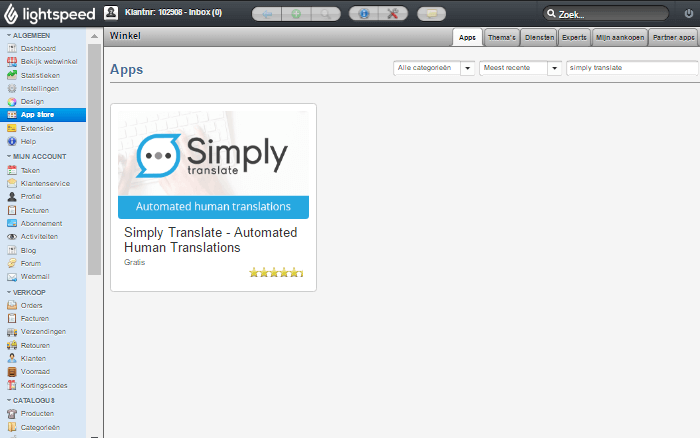Switch to the Diensten tab
Viewport: 700px width, 438px height.
[539, 38]
